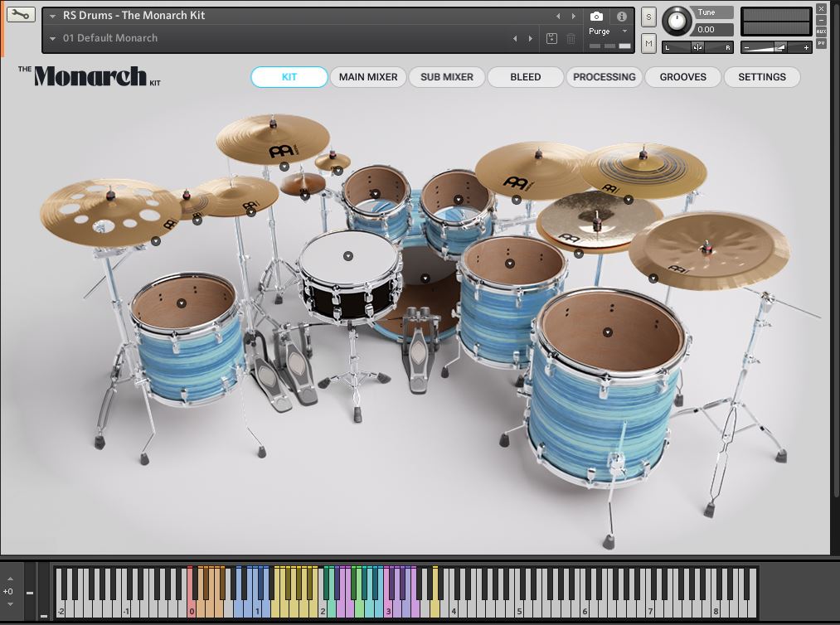
Task: Delete snapshot with the trash icon
Action: tap(571, 39)
